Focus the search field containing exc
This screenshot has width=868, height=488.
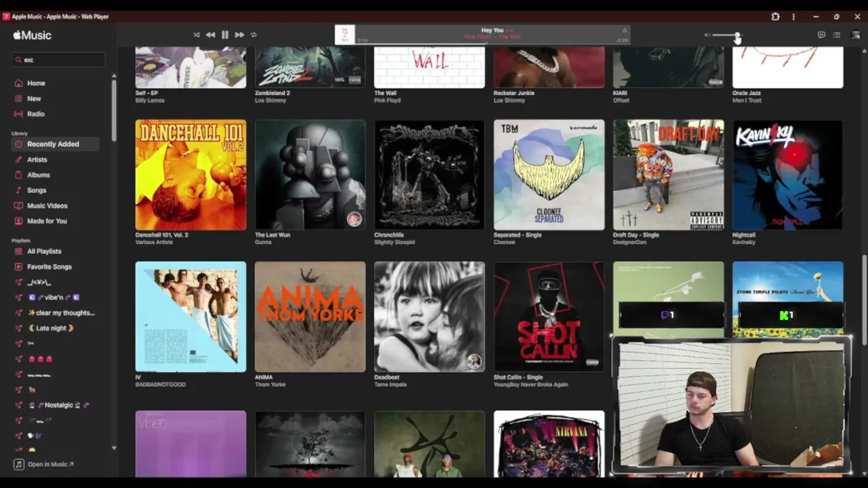[59, 60]
